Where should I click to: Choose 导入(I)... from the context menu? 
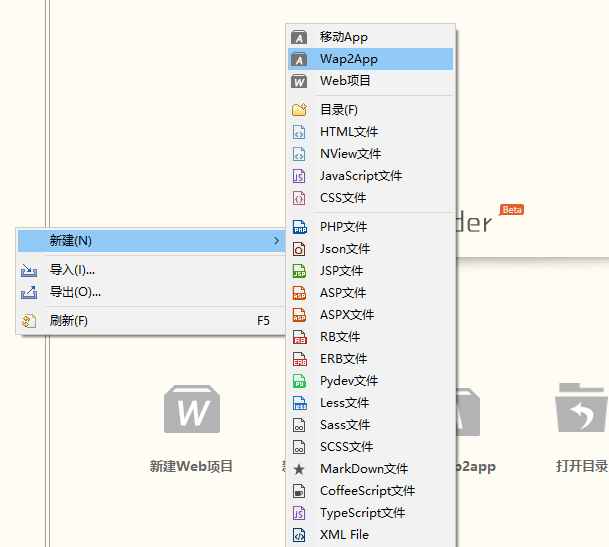(151, 270)
